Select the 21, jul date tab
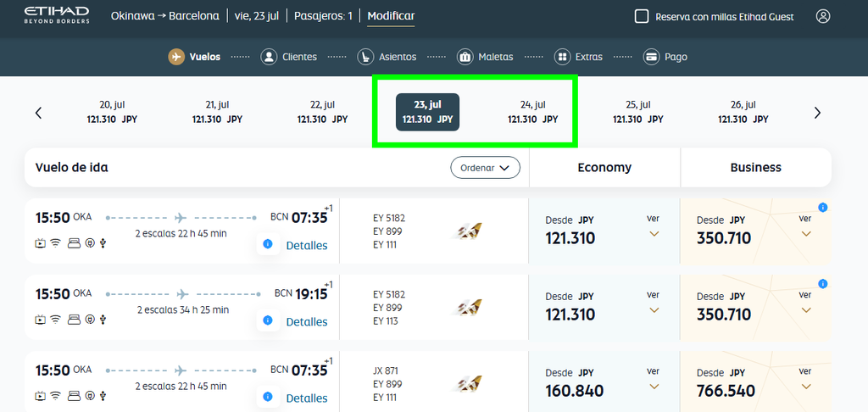The height and width of the screenshot is (412, 868). point(217,112)
